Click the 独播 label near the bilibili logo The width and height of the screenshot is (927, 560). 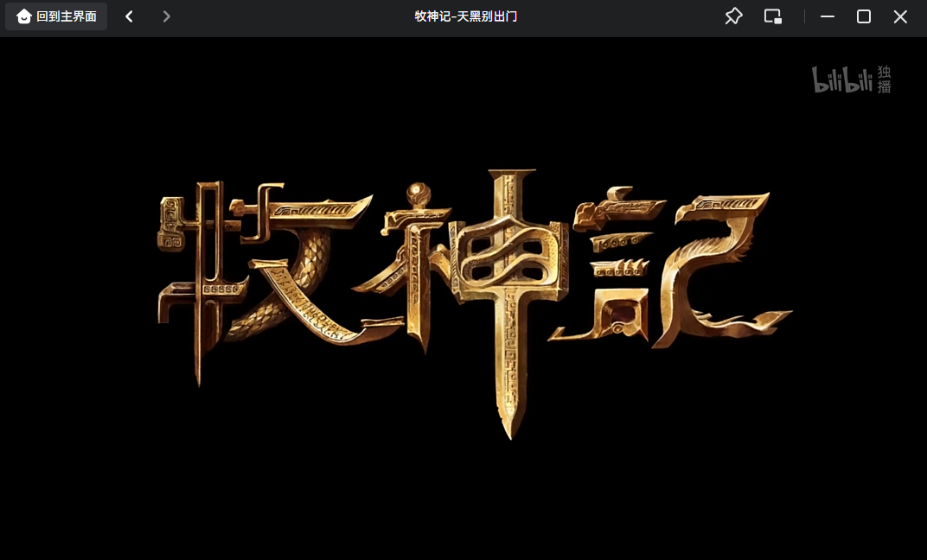click(883, 76)
